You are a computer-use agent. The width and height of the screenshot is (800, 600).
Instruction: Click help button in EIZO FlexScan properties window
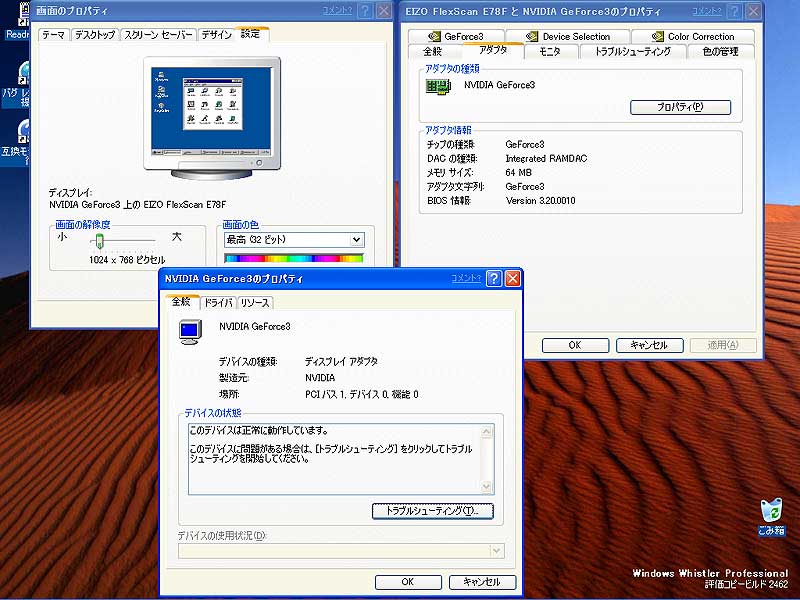click(x=735, y=11)
